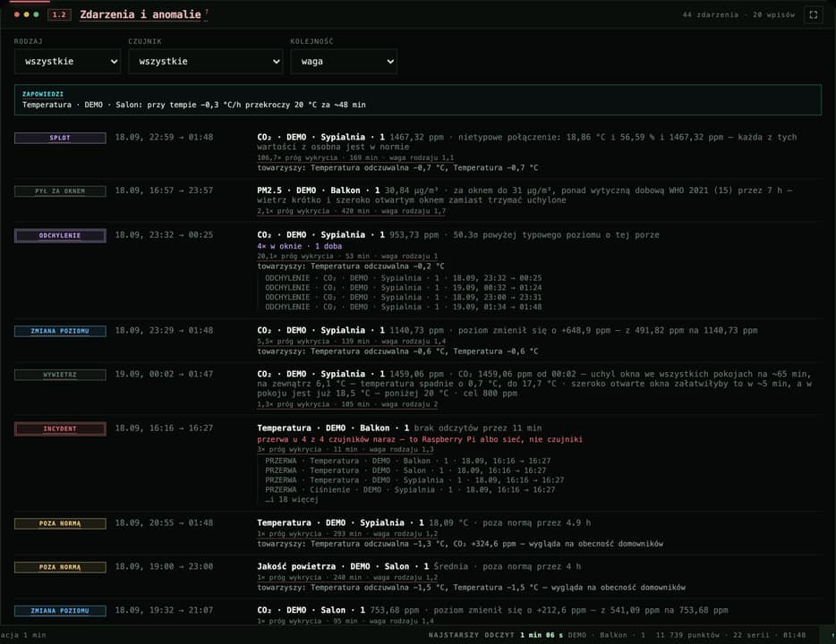
Task: Click the time range "19.09, 00:02 → 01:47"
Action: coord(164,374)
